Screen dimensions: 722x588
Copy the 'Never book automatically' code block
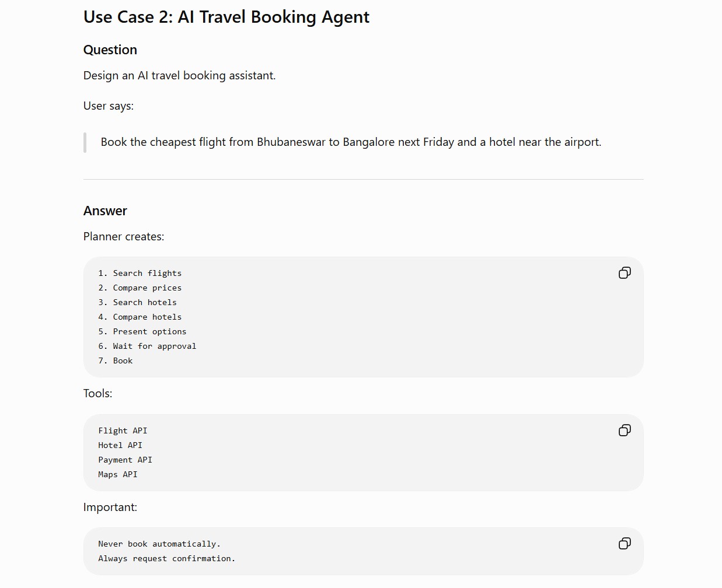point(625,544)
